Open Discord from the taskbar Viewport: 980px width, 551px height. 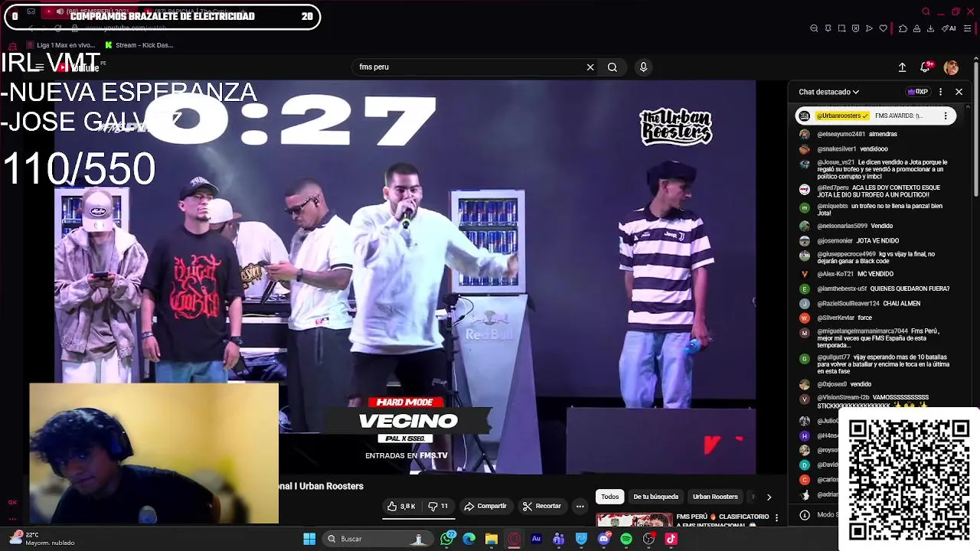(x=604, y=539)
